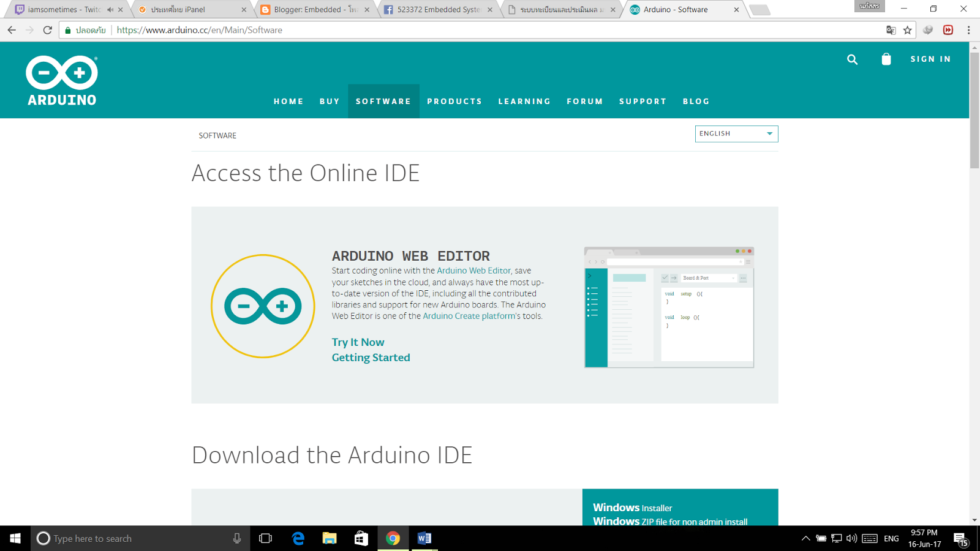980x551 pixels.
Task: Open the ENGLISH language dropdown
Action: click(x=736, y=133)
